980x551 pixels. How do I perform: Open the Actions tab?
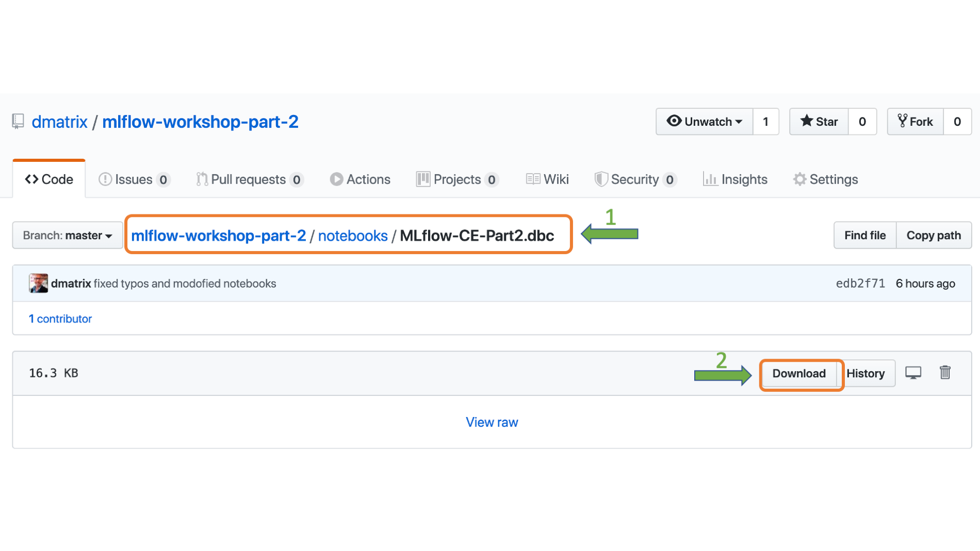(360, 179)
